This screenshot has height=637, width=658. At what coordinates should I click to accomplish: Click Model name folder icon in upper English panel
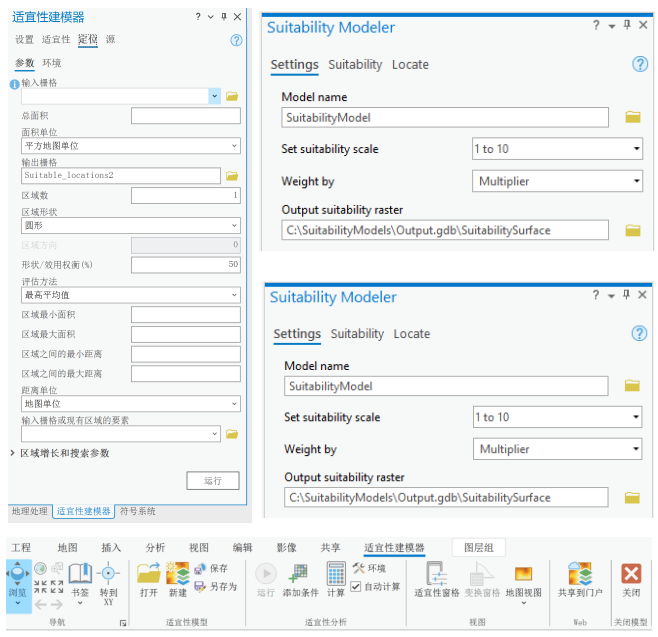[633, 117]
